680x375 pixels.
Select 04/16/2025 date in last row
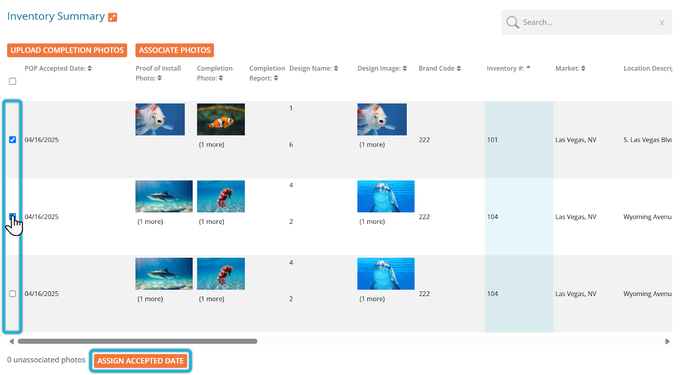coord(42,294)
